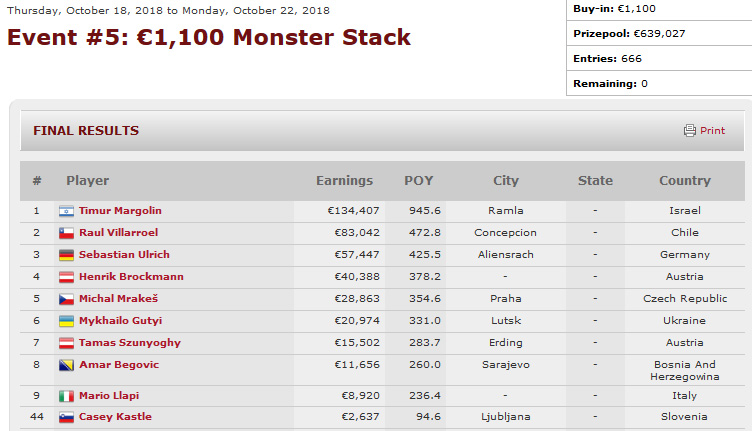Click the Czech flag beside Michal Mrakeš
The image size is (752, 431).
(x=67, y=299)
